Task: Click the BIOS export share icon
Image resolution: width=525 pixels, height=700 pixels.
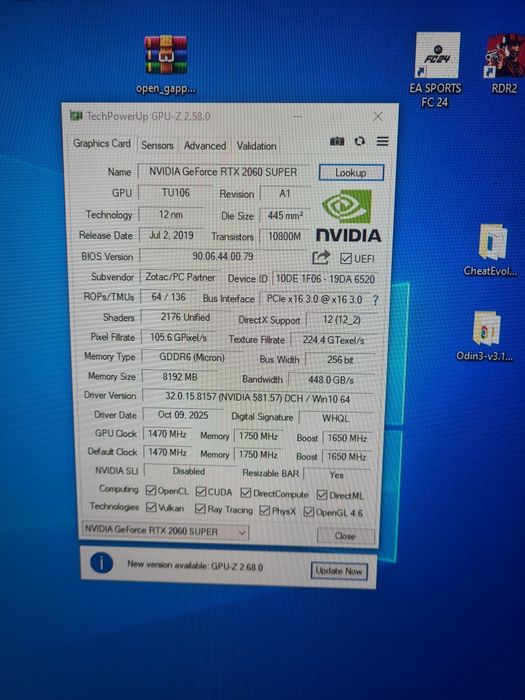Action: pyautogui.click(x=321, y=258)
